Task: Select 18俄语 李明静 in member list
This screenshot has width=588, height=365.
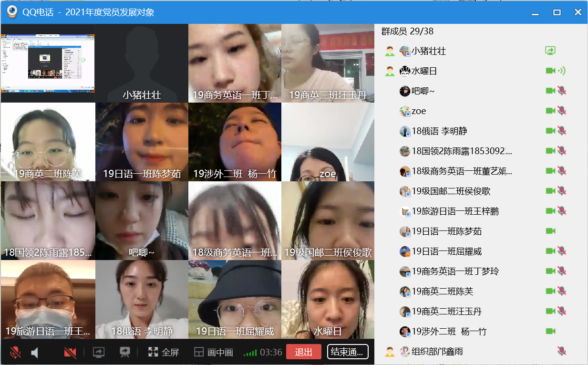Action: click(439, 131)
